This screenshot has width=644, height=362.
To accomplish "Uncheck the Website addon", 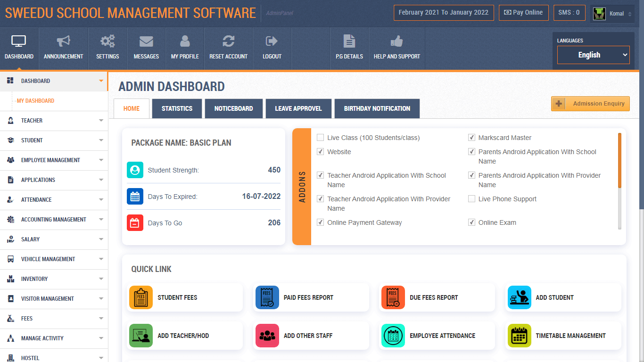I will click(x=321, y=152).
